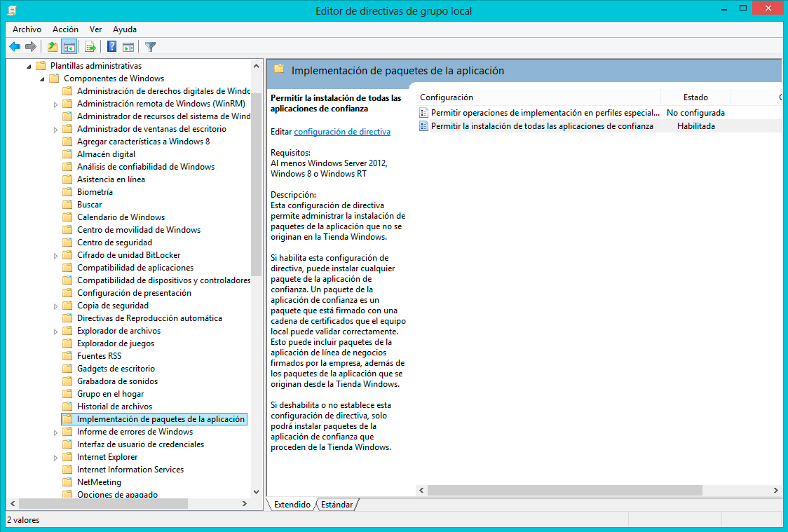Select Explorador de juegos folder
Viewport: 788px width, 532px height.
pos(115,343)
